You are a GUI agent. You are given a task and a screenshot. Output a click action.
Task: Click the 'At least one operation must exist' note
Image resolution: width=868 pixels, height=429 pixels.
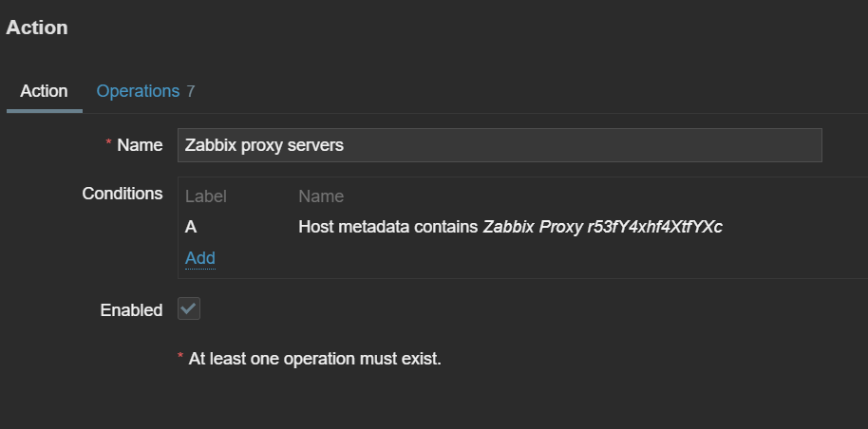tap(314, 359)
